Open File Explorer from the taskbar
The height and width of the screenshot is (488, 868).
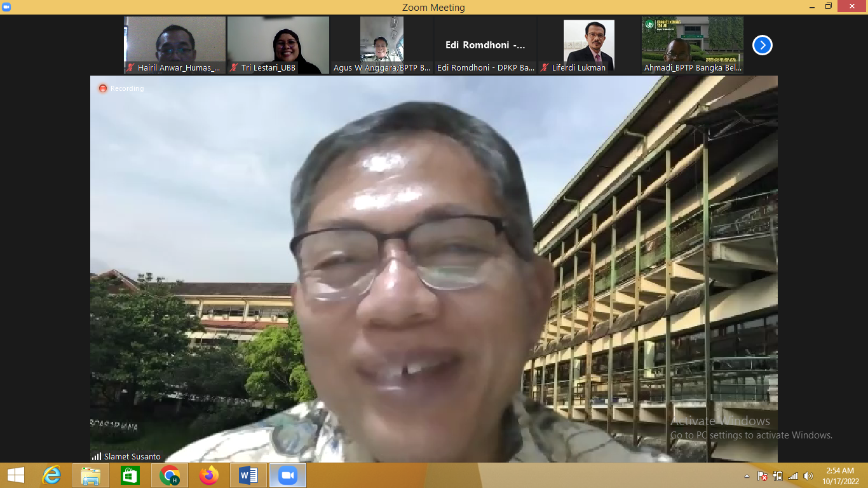[x=91, y=475]
